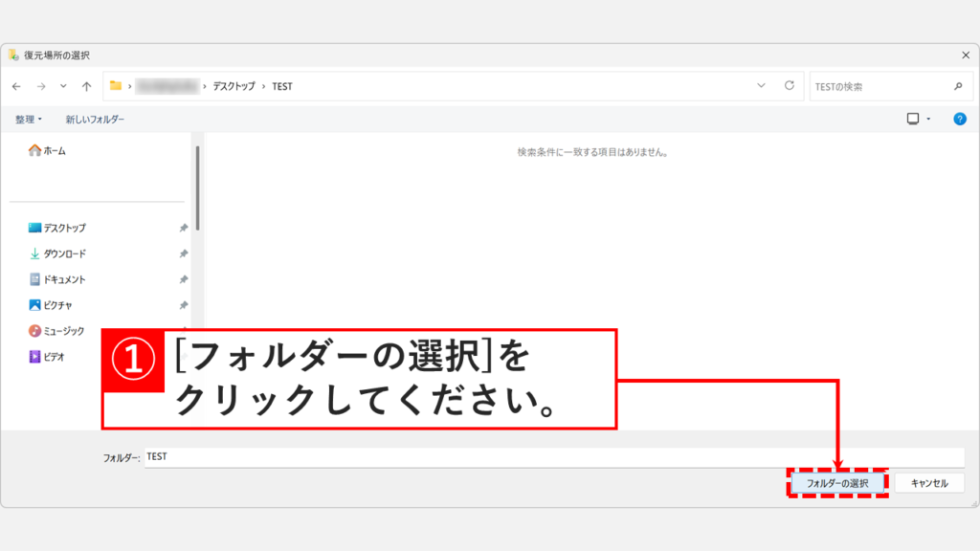The image size is (980, 551).
Task: Select ドキュメント in the sidebar
Action: [x=56, y=279]
